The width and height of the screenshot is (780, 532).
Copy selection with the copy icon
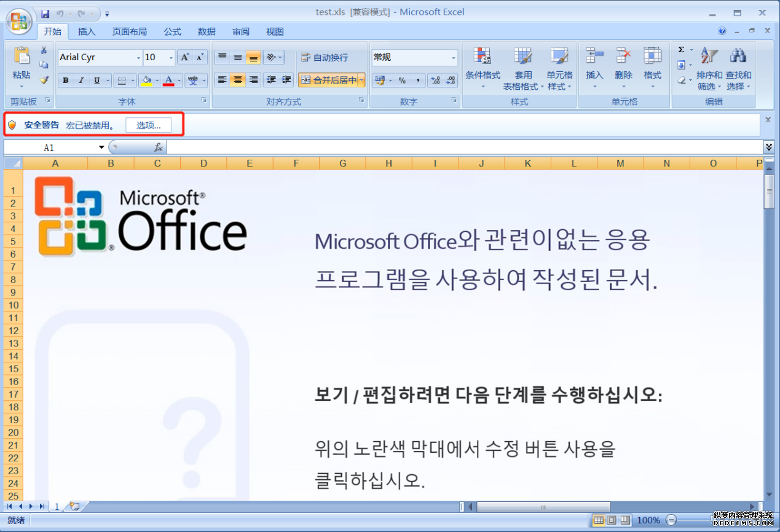tap(44, 65)
